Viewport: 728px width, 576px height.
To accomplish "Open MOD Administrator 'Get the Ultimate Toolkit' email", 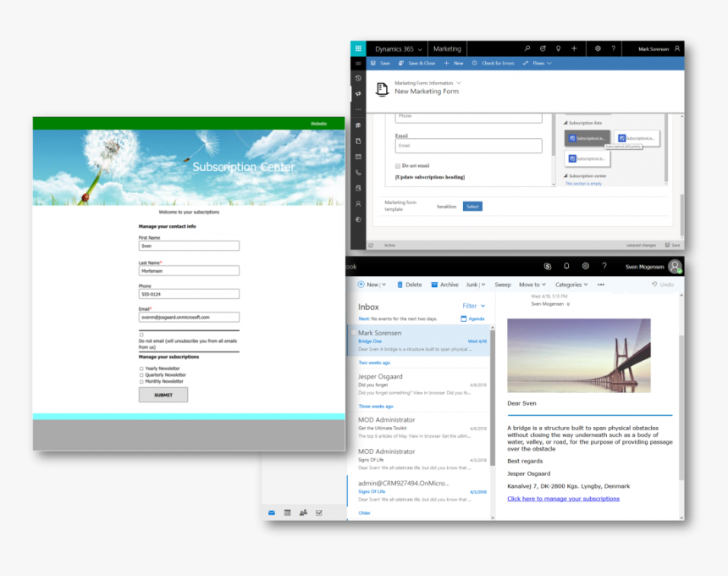I will point(418,428).
